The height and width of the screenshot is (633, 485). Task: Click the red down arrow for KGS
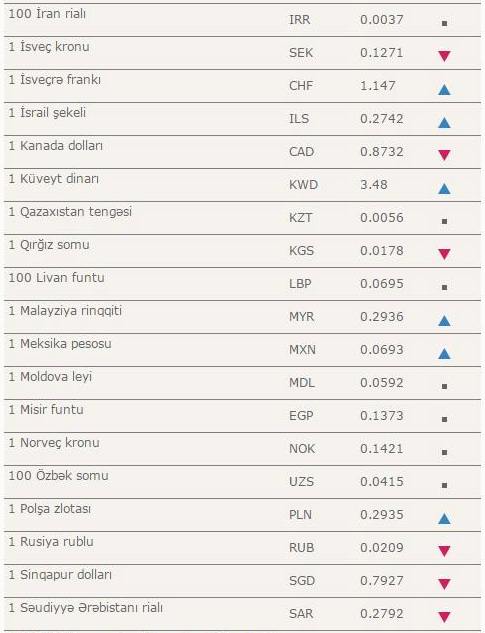444,254
